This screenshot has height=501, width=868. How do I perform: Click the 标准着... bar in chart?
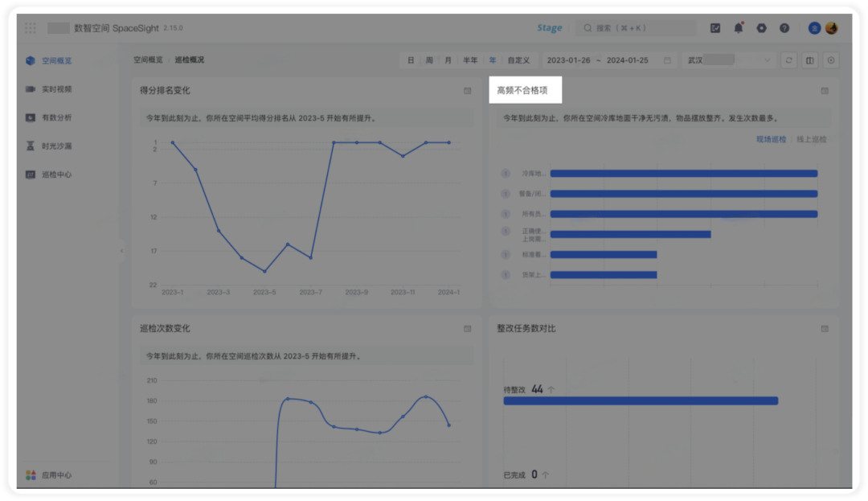[604, 255]
